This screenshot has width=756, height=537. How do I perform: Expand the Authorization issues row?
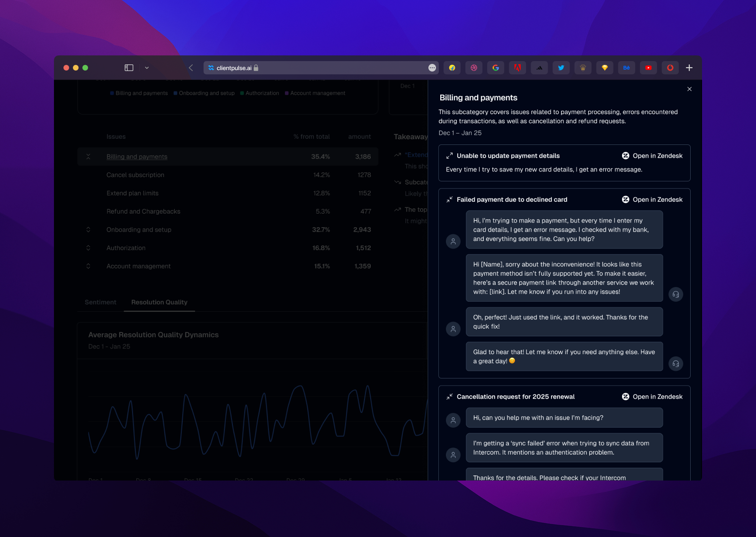[x=88, y=248]
